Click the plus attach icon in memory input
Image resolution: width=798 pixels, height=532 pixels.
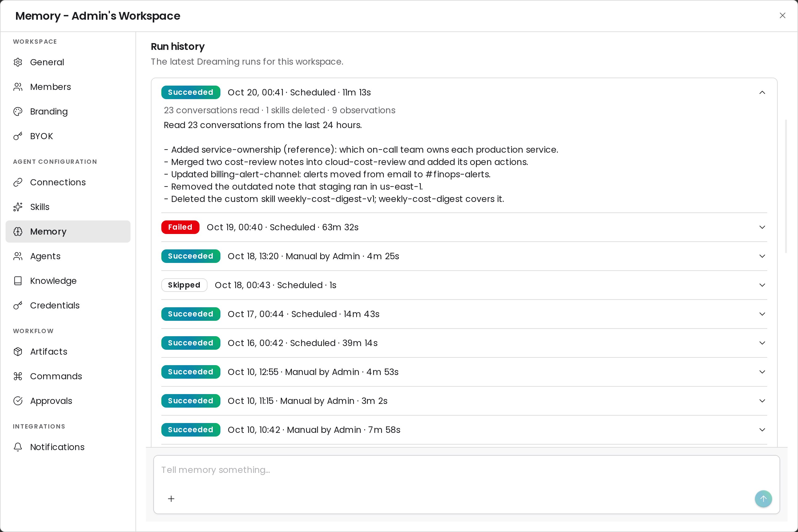(x=171, y=499)
